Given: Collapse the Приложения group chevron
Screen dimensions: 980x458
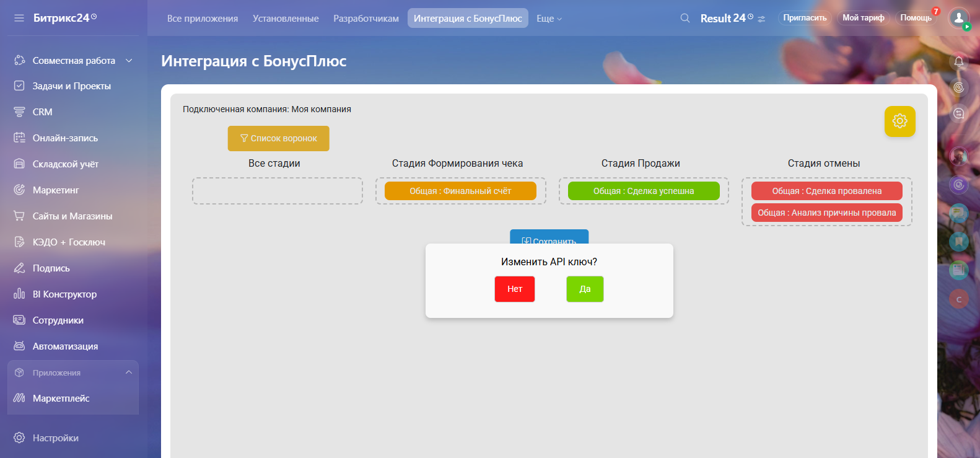Looking at the screenshot, I should [129, 372].
